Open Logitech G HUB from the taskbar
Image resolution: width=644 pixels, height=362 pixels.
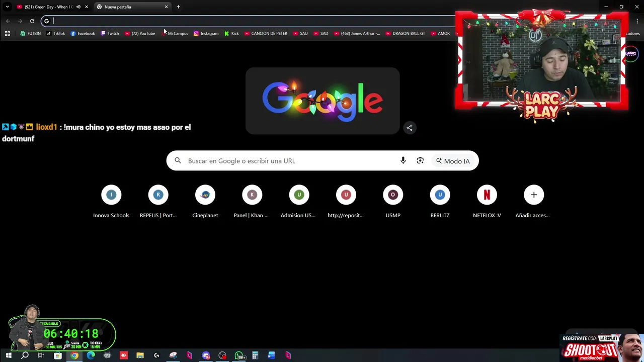[156, 356]
